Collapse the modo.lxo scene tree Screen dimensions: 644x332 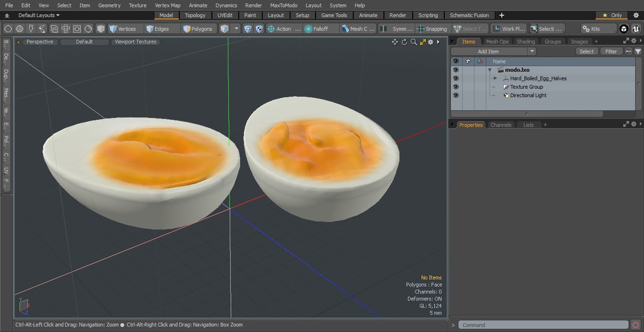(x=490, y=70)
